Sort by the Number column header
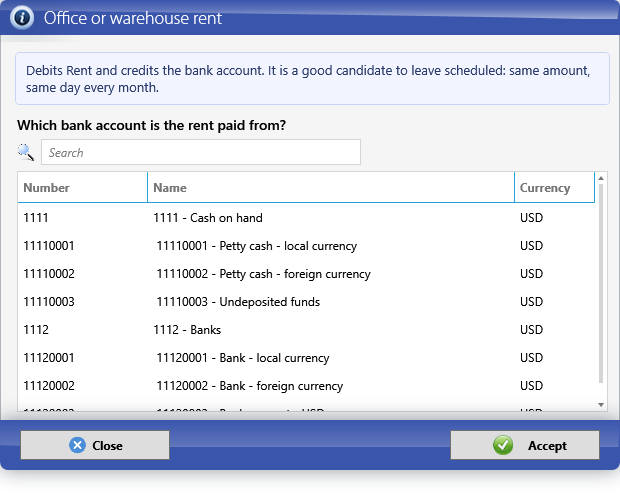This screenshot has height=493, width=620. click(x=82, y=187)
